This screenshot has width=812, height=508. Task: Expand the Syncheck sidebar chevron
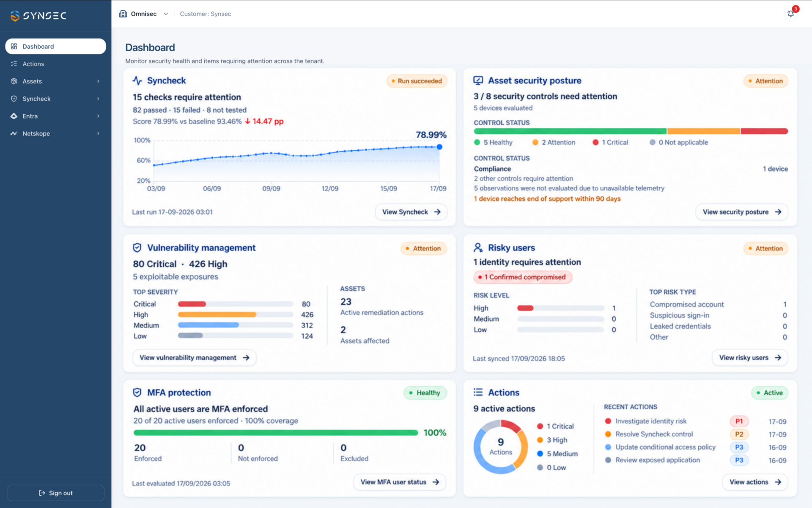point(98,99)
